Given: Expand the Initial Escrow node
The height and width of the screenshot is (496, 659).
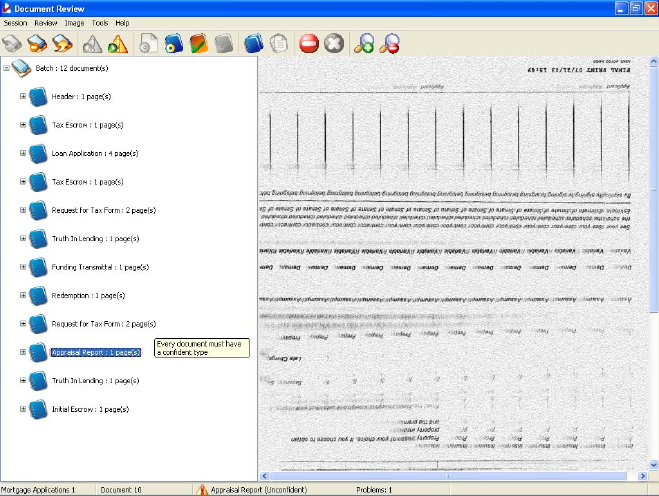Looking at the screenshot, I should [23, 409].
